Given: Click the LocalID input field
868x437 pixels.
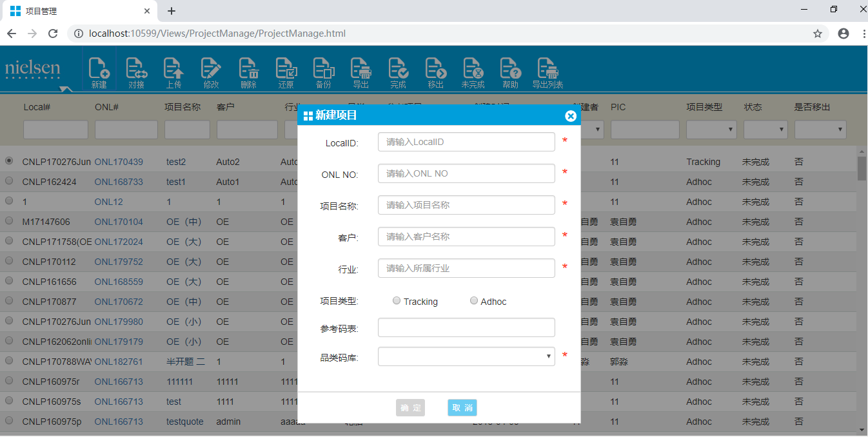Looking at the screenshot, I should pyautogui.click(x=466, y=142).
